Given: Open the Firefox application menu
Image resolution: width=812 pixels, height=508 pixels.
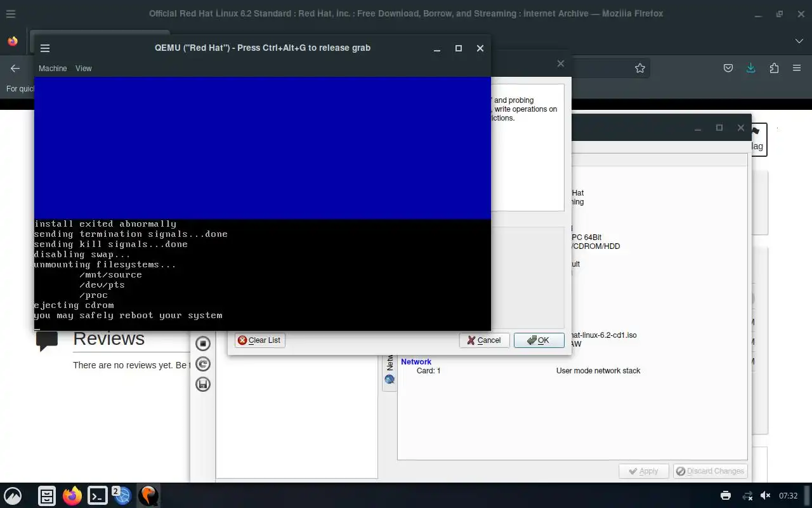Looking at the screenshot, I should click(797, 68).
